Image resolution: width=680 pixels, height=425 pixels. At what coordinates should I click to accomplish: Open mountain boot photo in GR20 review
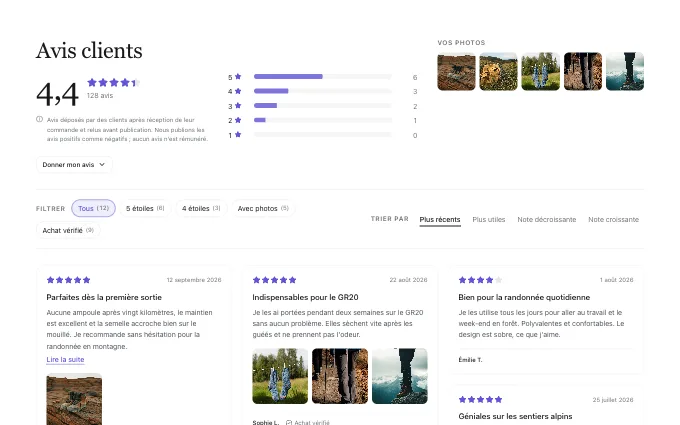(x=400, y=376)
